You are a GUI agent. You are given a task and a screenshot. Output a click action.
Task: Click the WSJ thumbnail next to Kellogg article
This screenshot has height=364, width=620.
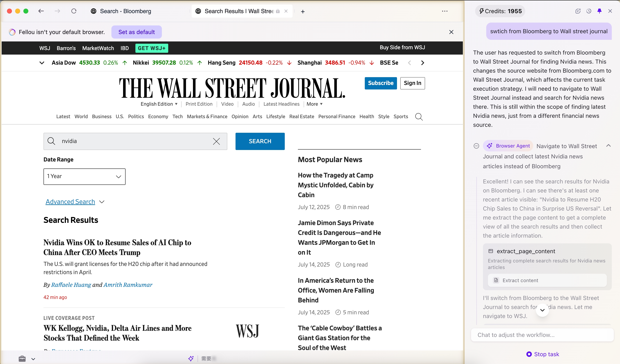247,331
